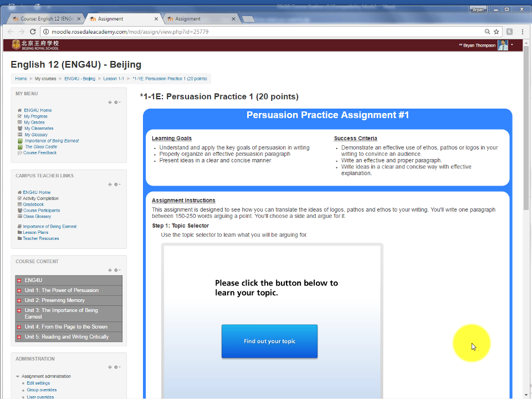Click Bryan Thompson user name
This screenshot has width=532, height=399.
point(479,45)
